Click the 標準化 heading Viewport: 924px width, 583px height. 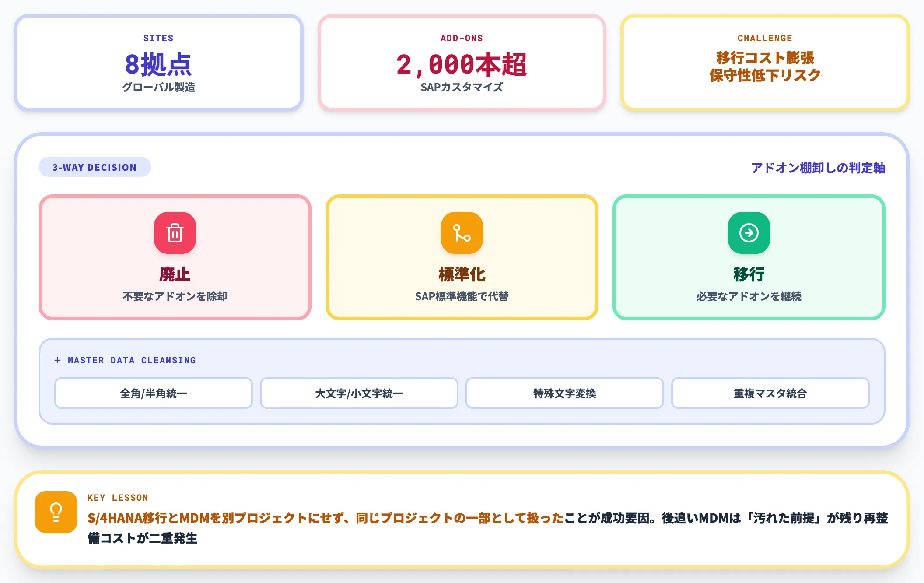(462, 274)
